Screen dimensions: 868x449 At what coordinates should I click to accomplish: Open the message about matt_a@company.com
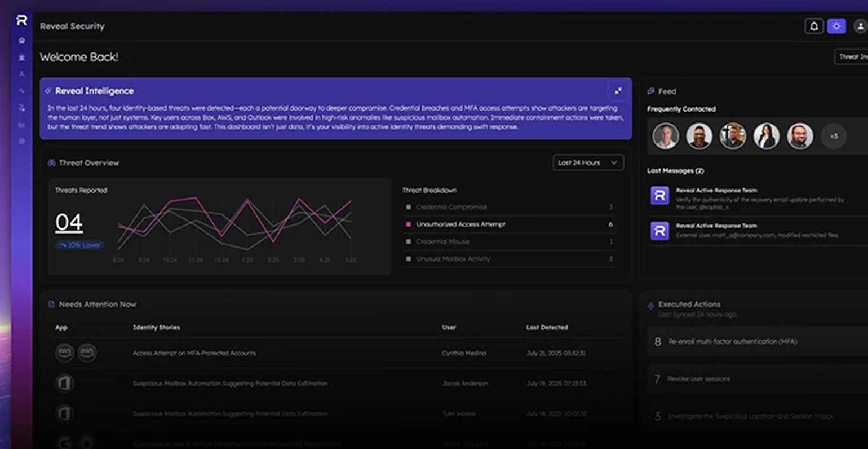pyautogui.click(x=755, y=231)
